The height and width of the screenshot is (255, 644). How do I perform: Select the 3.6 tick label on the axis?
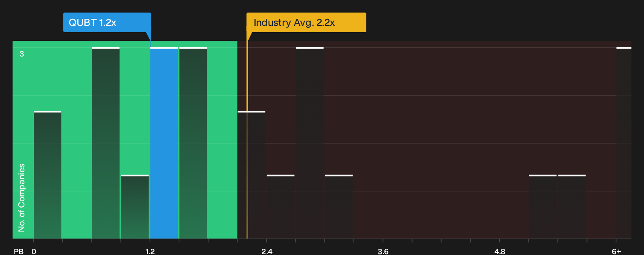coord(383,251)
